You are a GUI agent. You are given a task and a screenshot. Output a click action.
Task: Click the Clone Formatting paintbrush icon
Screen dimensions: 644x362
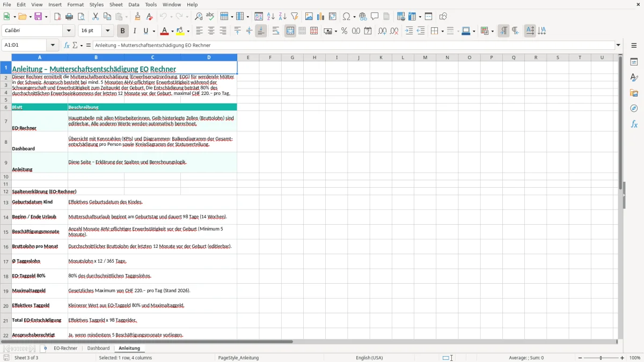coord(138,17)
